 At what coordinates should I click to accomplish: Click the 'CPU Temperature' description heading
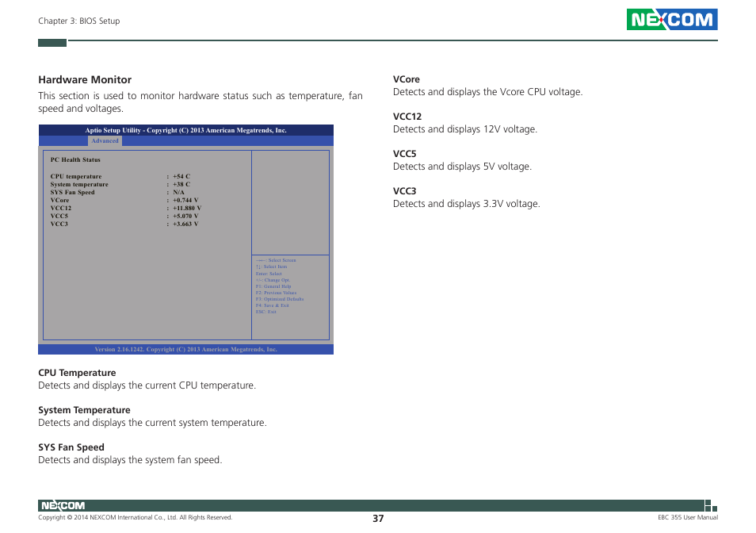[77, 373]
